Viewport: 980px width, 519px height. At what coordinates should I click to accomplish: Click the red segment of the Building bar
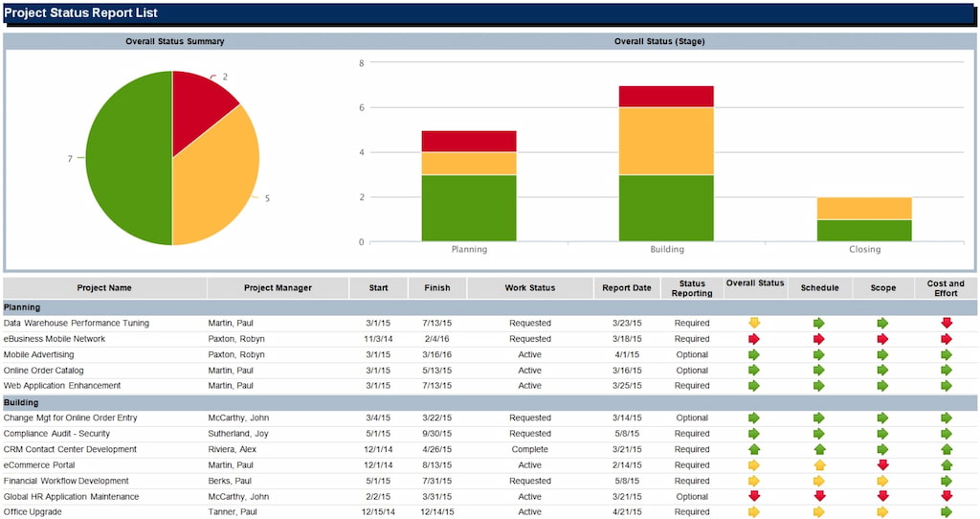pyautogui.click(x=666, y=96)
